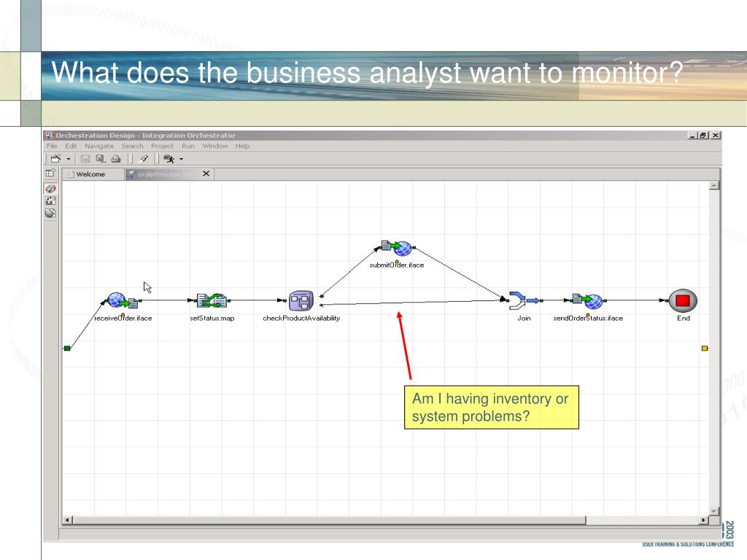Click the green start marker square
The width and height of the screenshot is (747, 560).
(x=67, y=348)
